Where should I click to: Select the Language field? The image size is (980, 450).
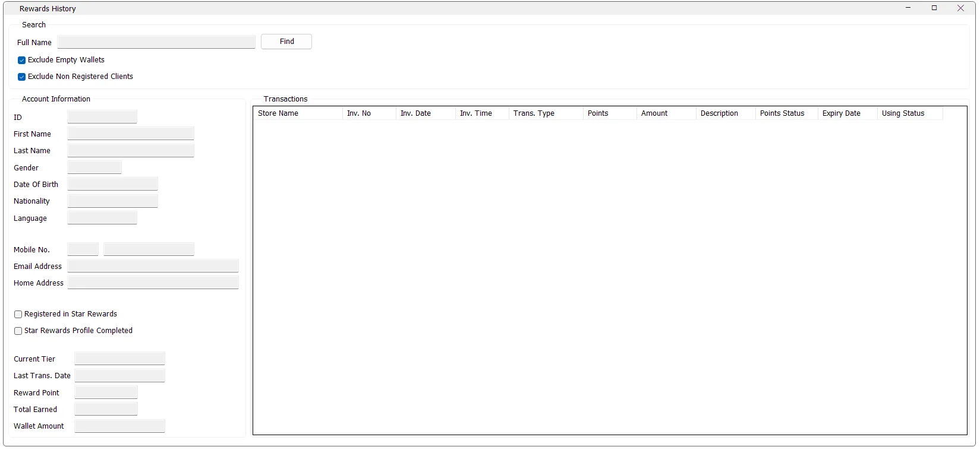(102, 218)
